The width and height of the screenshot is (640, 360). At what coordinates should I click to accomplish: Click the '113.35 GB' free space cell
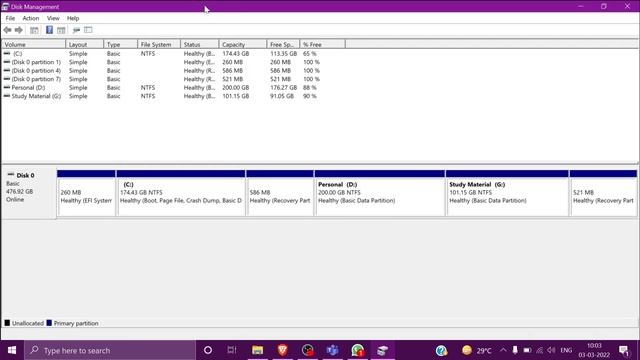point(283,53)
